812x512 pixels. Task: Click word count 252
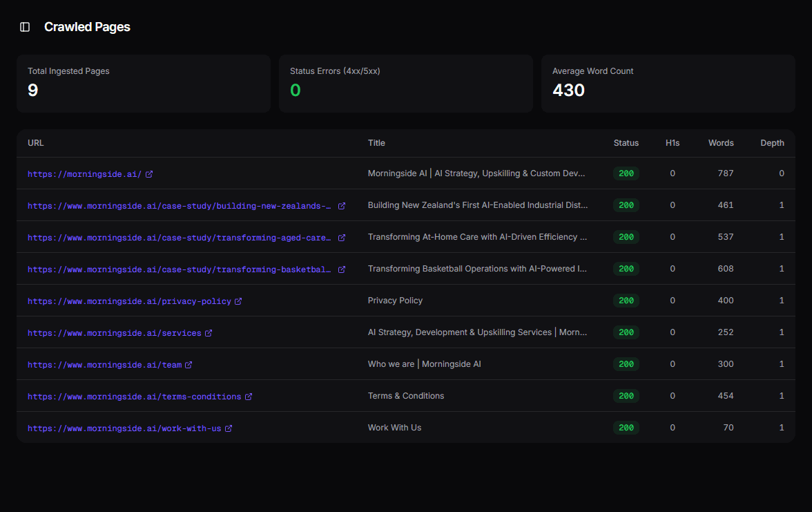point(726,332)
